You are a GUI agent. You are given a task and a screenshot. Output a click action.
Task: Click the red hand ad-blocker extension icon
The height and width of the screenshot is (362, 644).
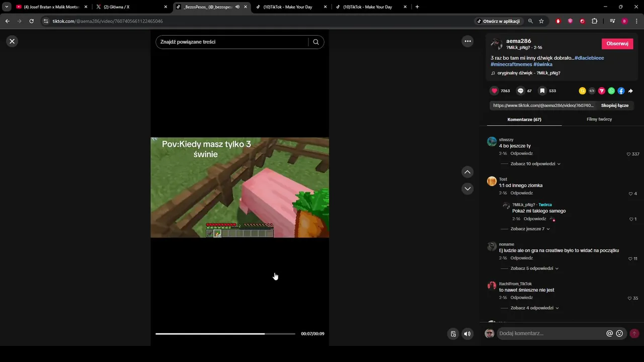[x=558, y=21]
